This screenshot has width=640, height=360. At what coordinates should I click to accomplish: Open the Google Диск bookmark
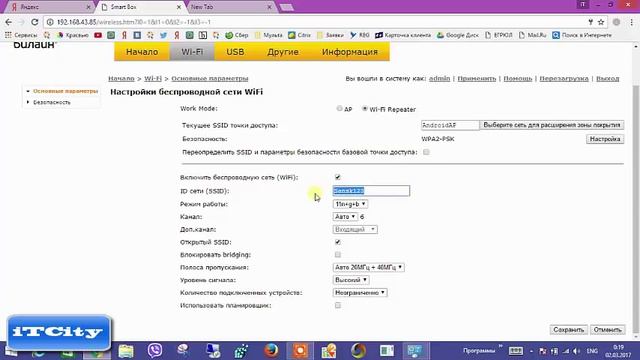pyautogui.click(x=458, y=36)
